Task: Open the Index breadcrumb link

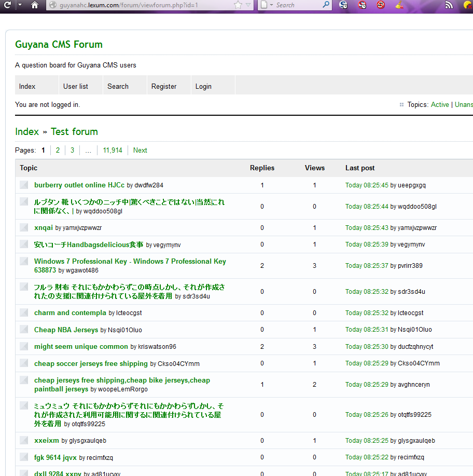Action: tap(27, 132)
